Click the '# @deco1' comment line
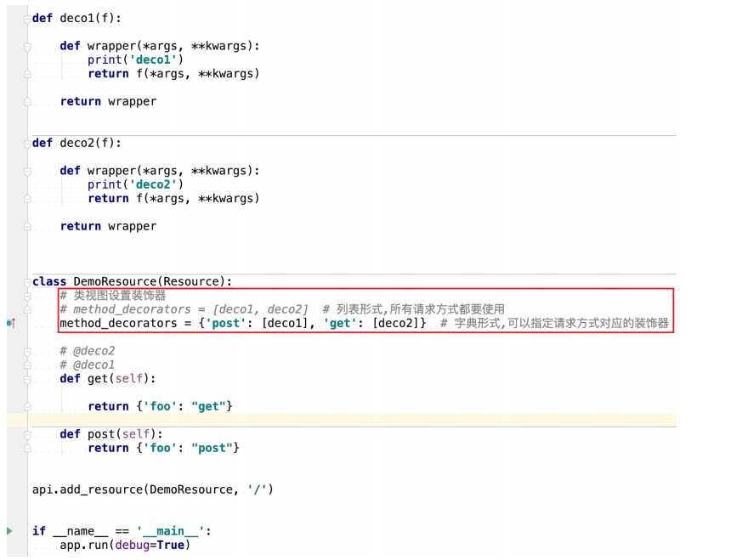742x560 pixels. click(x=87, y=365)
